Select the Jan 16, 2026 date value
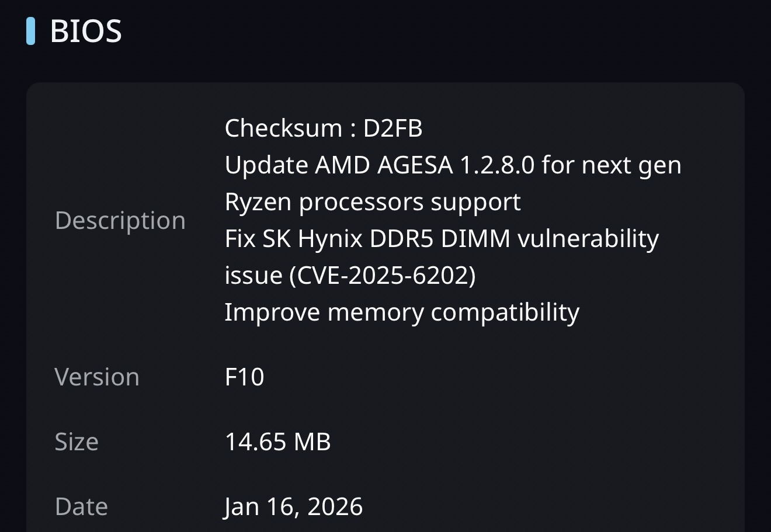This screenshot has width=771, height=532. tap(293, 507)
